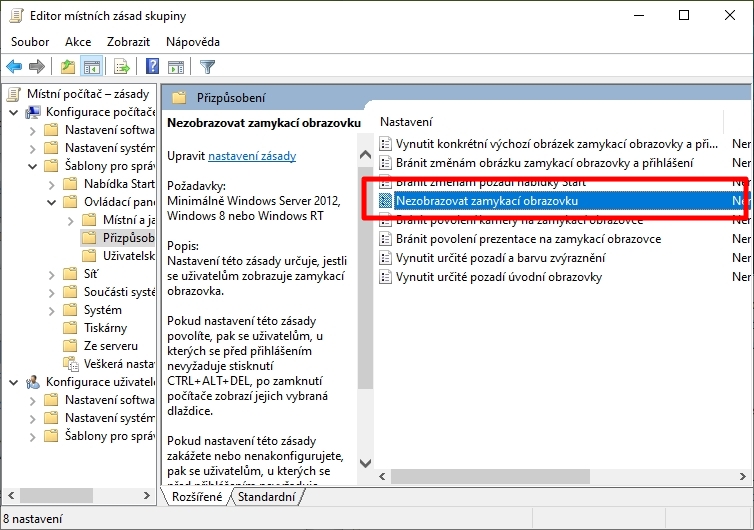754x530 pixels.
Task: Click the Tiskárny folder icon
Action: click(x=70, y=328)
